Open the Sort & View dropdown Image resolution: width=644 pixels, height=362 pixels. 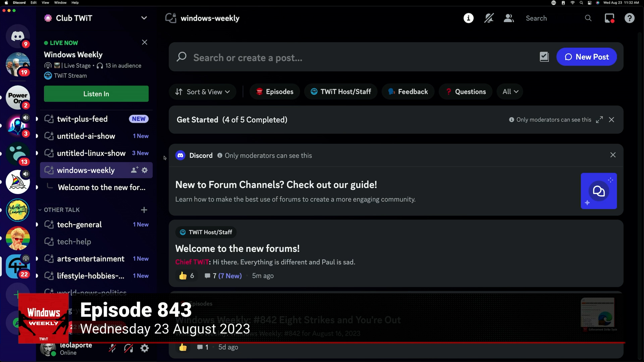tap(202, 92)
